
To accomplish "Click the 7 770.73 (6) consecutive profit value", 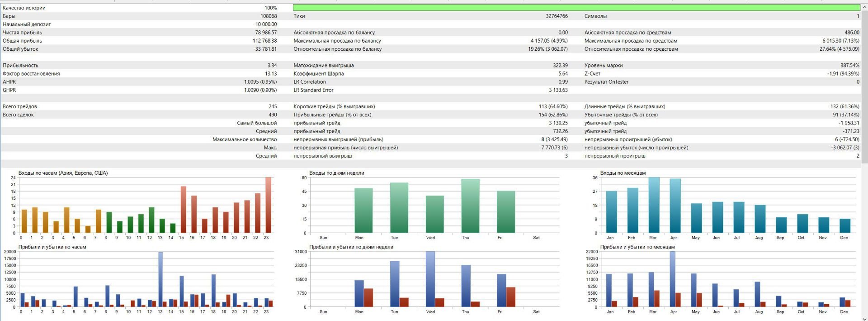I will [x=555, y=148].
